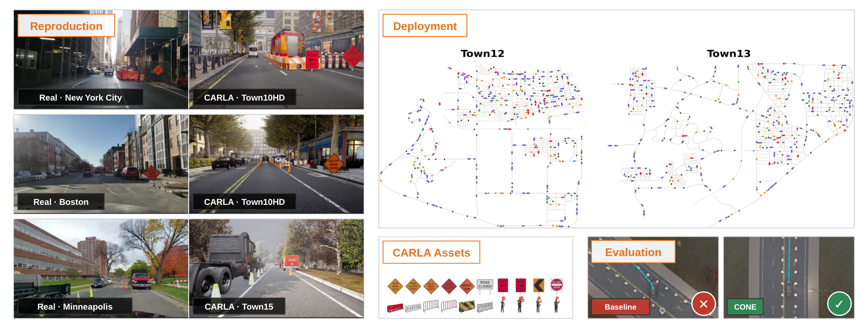Click the Do Not Enter sign

(x=557, y=286)
